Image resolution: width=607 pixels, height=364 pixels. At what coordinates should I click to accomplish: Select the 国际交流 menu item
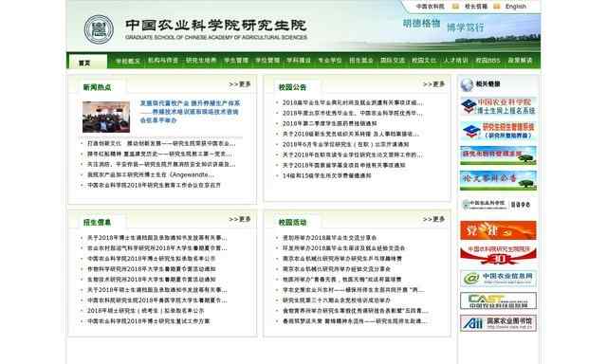[393, 61]
